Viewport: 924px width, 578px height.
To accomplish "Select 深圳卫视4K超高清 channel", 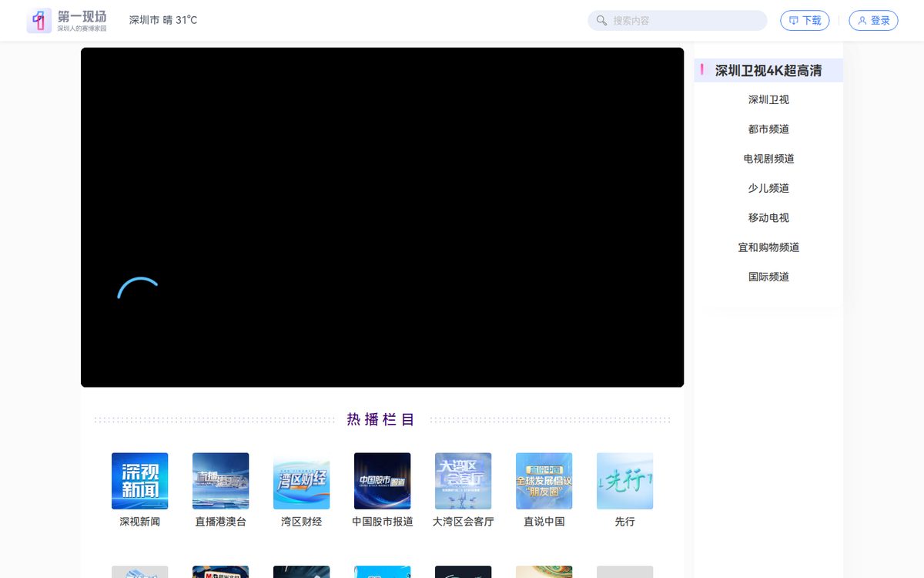I will click(x=768, y=70).
